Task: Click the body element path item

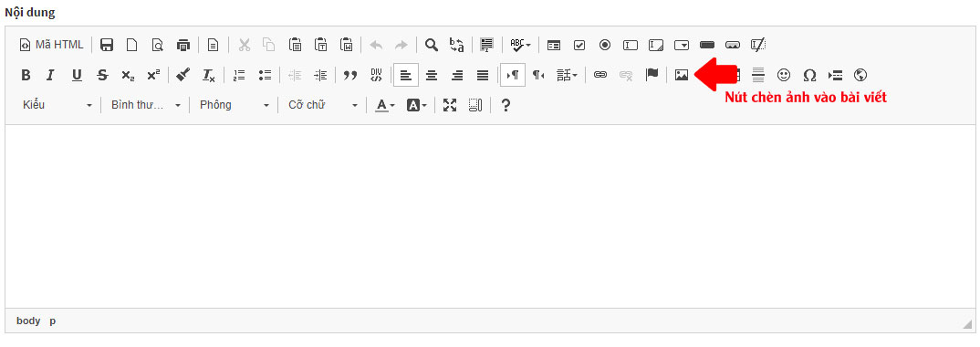Action: click(x=28, y=321)
